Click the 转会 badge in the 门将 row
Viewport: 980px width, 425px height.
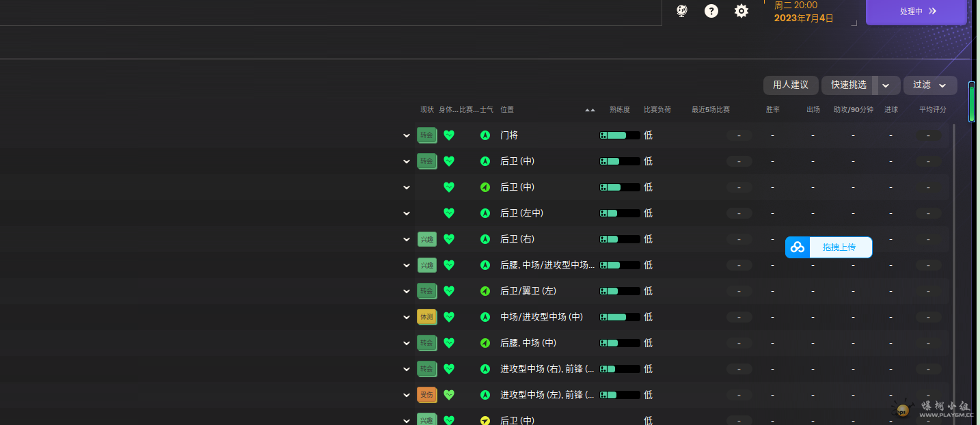pyautogui.click(x=426, y=135)
